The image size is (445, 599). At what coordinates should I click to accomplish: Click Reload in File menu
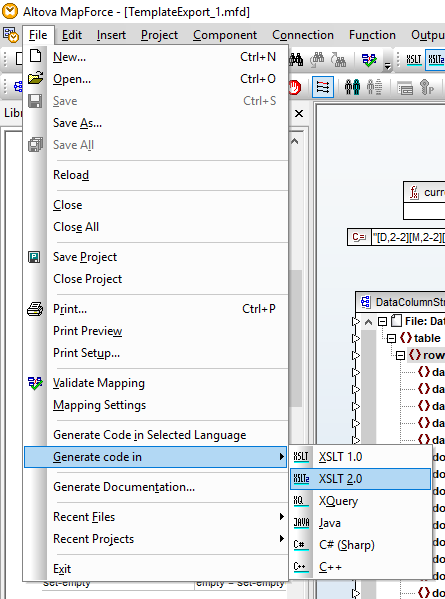click(x=155, y=175)
